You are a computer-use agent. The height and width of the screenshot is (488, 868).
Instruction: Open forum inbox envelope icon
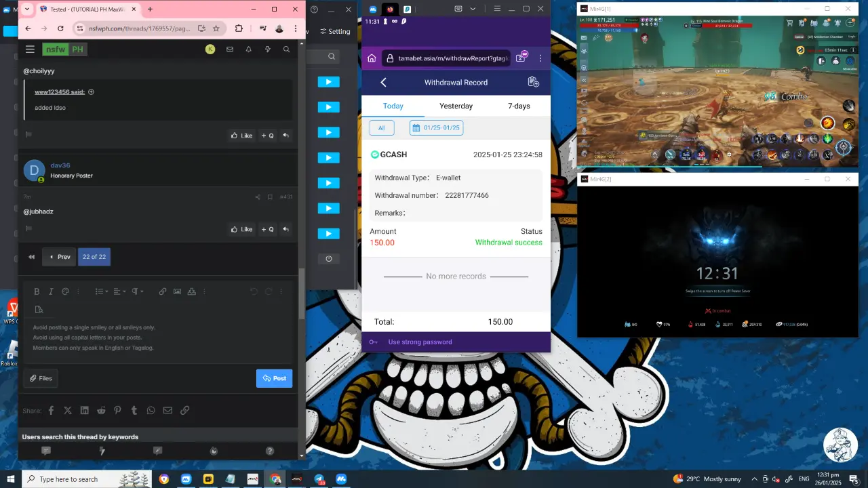tap(230, 49)
